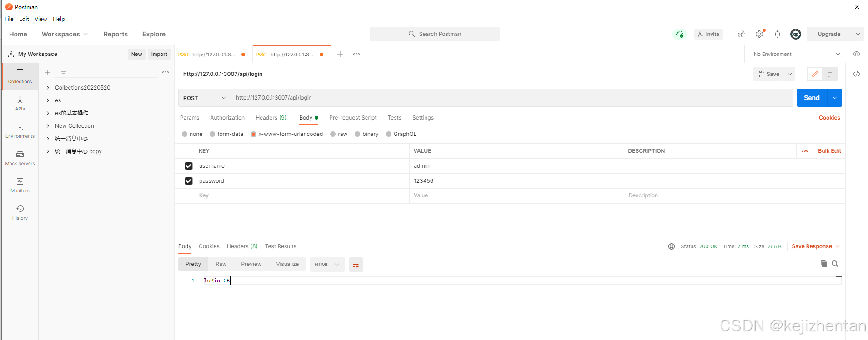
Task: Click the environment quick look eye icon
Action: 857,54
